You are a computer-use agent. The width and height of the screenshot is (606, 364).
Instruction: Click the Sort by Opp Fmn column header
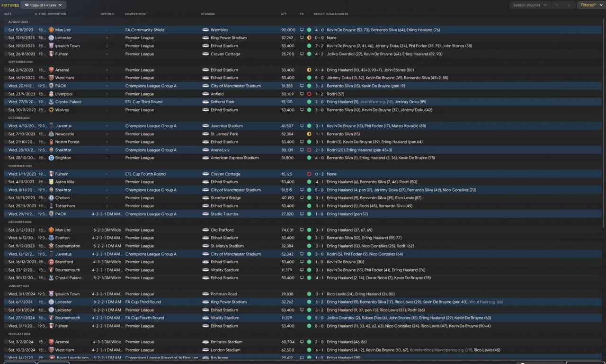[x=107, y=14]
